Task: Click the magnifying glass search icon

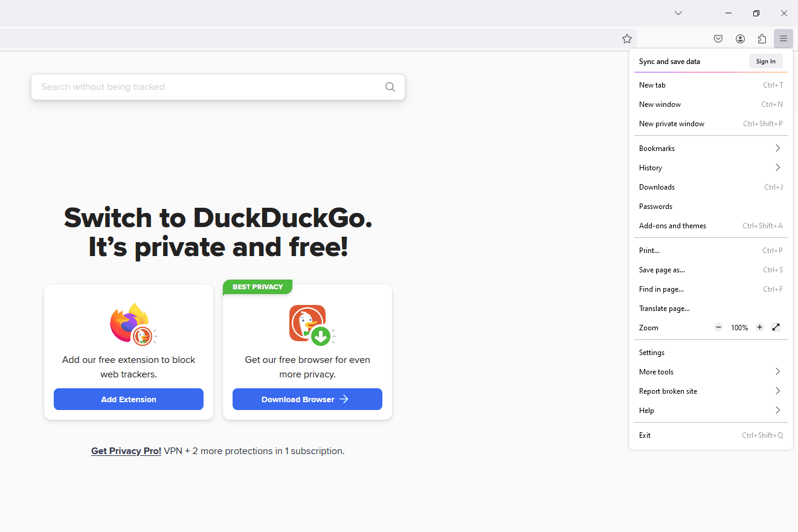Action: pos(390,87)
